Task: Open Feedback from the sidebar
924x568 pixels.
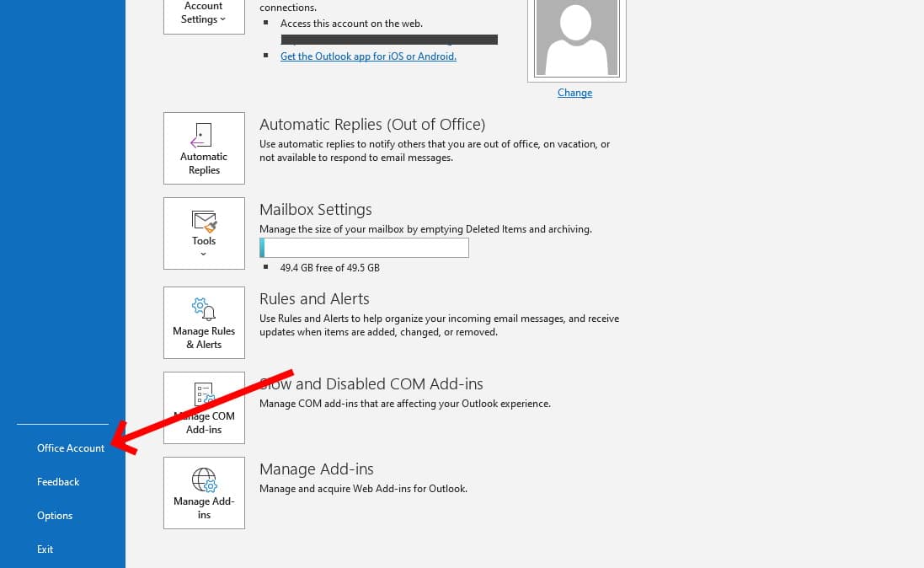Action: (x=57, y=481)
